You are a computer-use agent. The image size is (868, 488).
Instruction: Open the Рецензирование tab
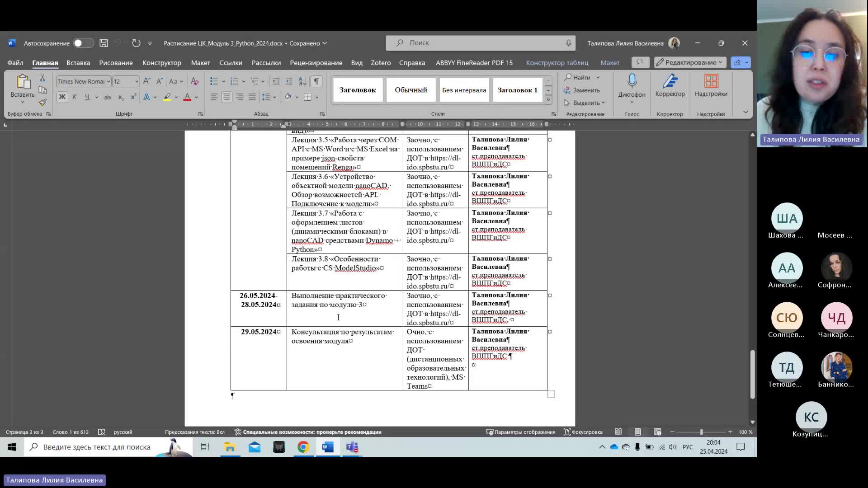click(x=316, y=63)
